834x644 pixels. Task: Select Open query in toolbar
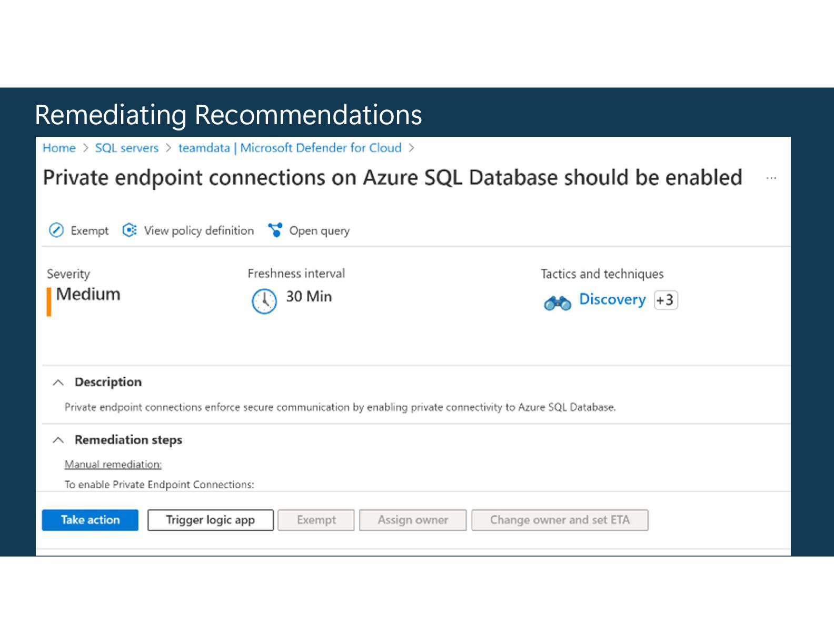320,231
